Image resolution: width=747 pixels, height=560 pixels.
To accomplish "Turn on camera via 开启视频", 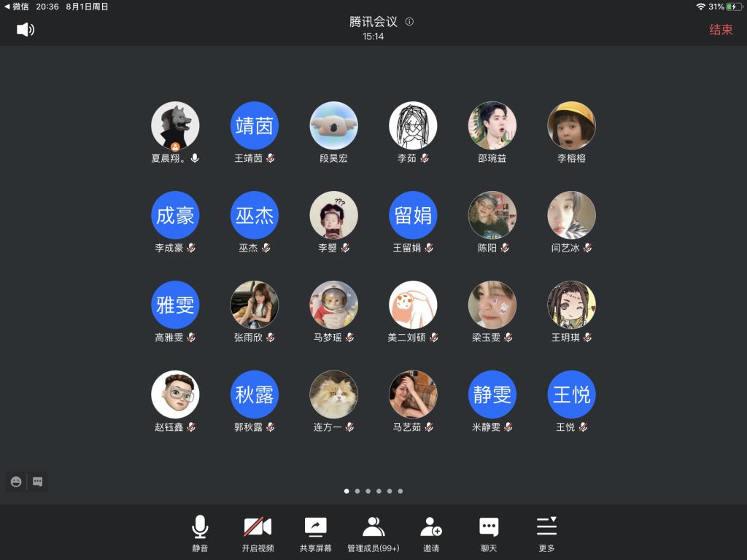I will 258,533.
